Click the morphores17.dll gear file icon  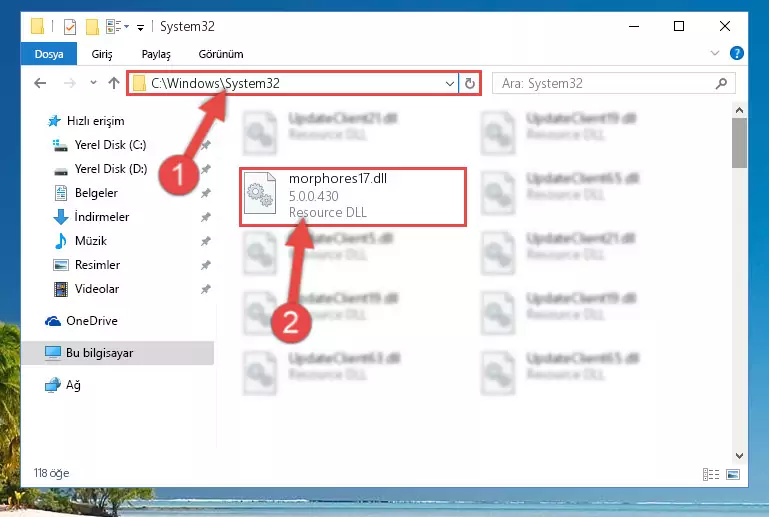[259, 193]
